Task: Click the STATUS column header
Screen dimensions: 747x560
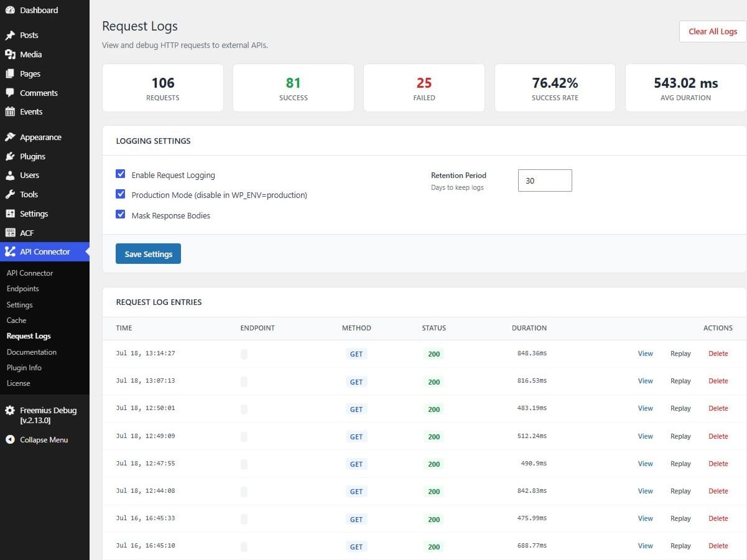Action: (x=434, y=328)
